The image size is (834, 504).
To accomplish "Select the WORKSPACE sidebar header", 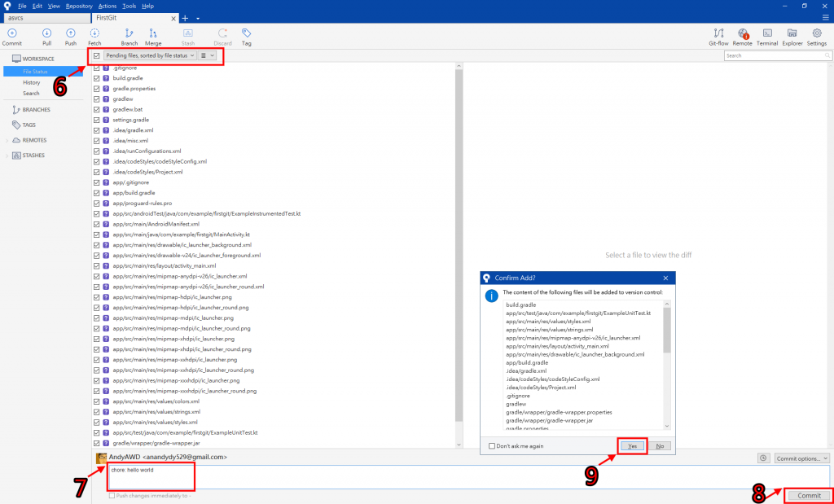I will coord(38,59).
